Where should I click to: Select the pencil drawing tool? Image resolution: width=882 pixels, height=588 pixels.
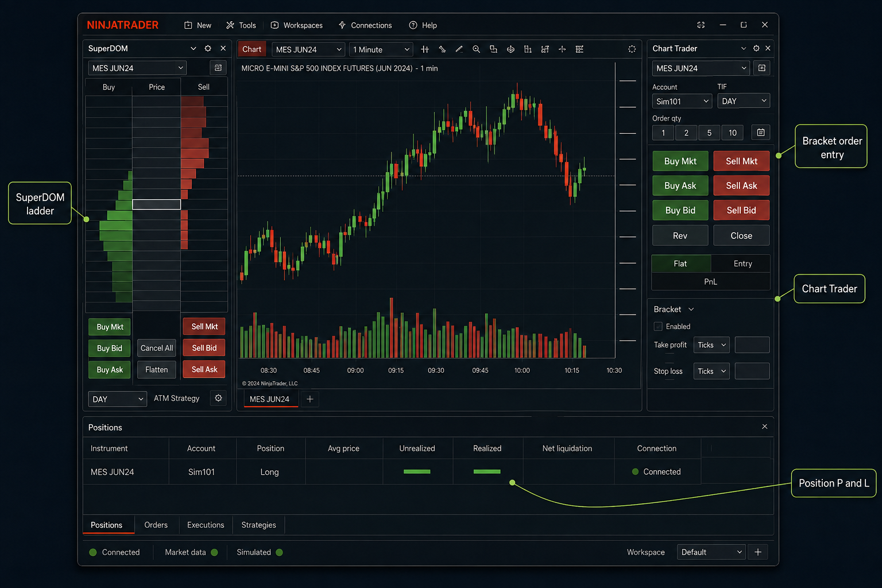(459, 49)
